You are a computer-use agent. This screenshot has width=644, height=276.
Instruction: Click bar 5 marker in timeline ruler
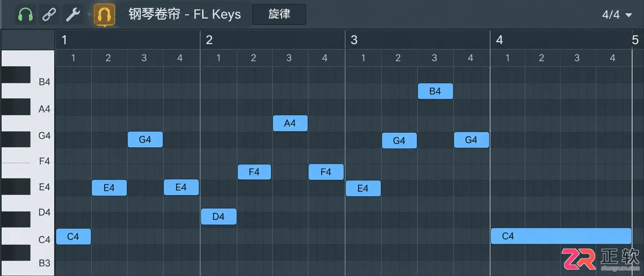click(x=635, y=40)
